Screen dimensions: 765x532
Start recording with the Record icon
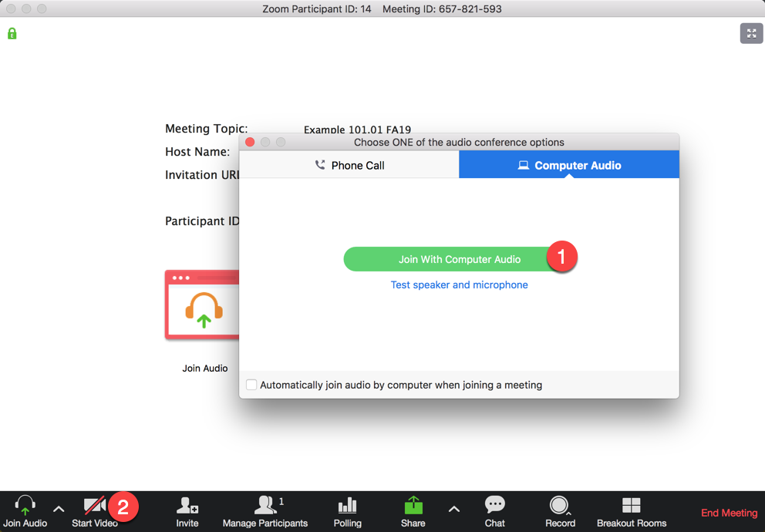click(x=559, y=506)
